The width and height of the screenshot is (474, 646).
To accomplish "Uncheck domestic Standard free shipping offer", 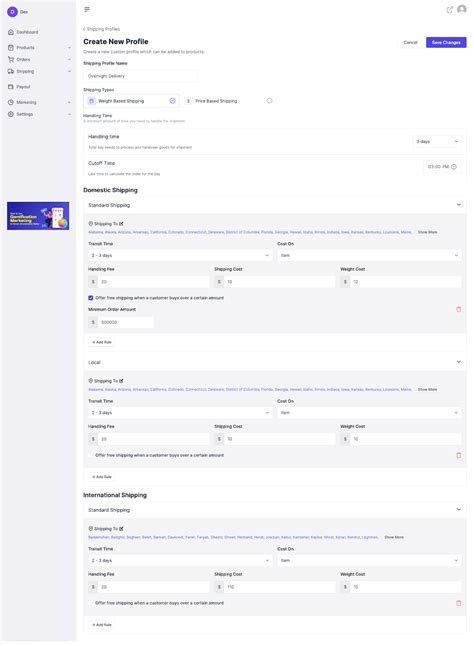I will [x=91, y=298].
